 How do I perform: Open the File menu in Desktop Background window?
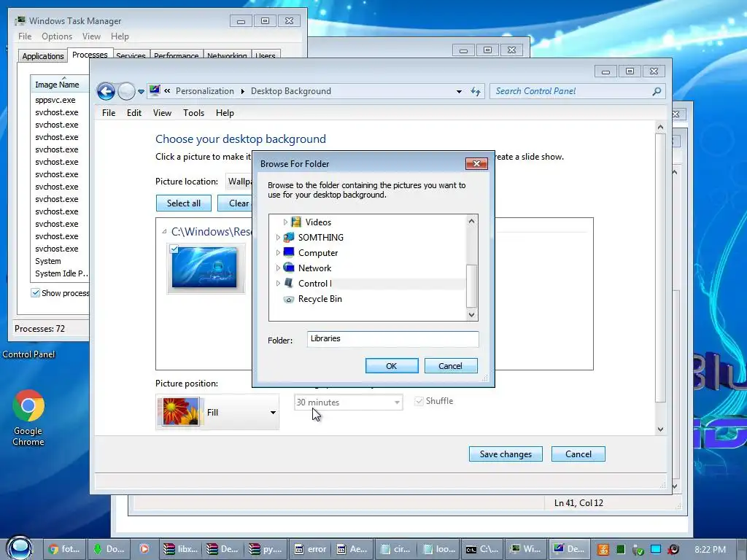109,113
